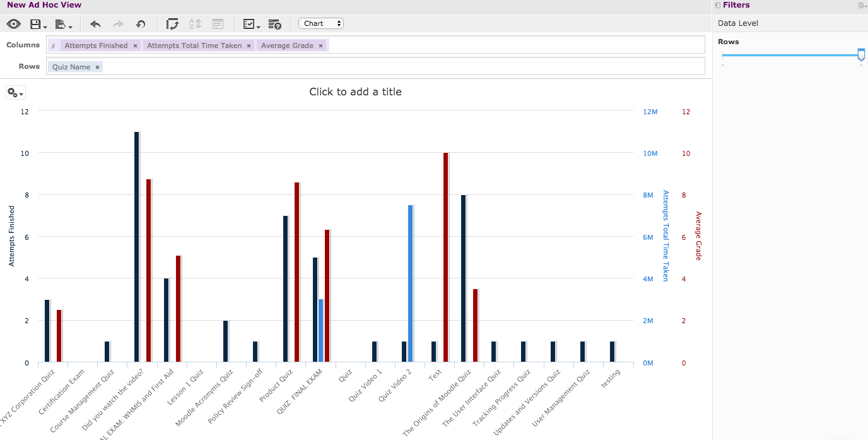Click the Undo arrow icon

click(95, 25)
